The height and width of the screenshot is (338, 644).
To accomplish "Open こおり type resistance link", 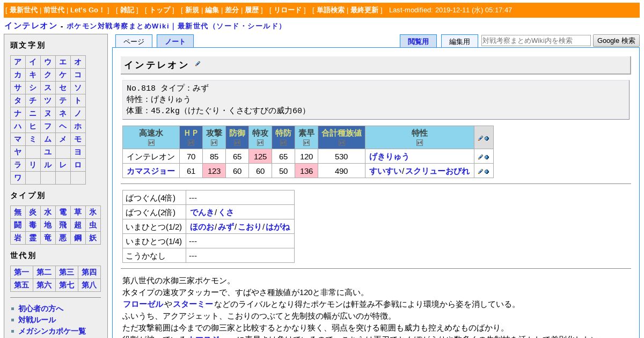I will click(x=250, y=227).
